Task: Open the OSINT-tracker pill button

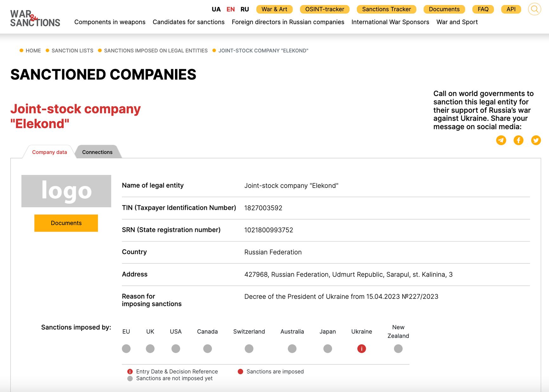Action: (324, 9)
